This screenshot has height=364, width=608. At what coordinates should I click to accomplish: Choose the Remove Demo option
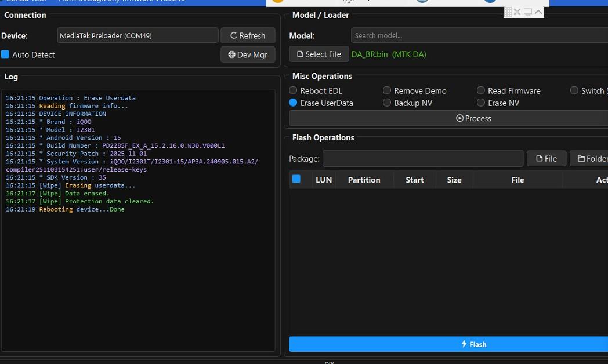click(387, 90)
